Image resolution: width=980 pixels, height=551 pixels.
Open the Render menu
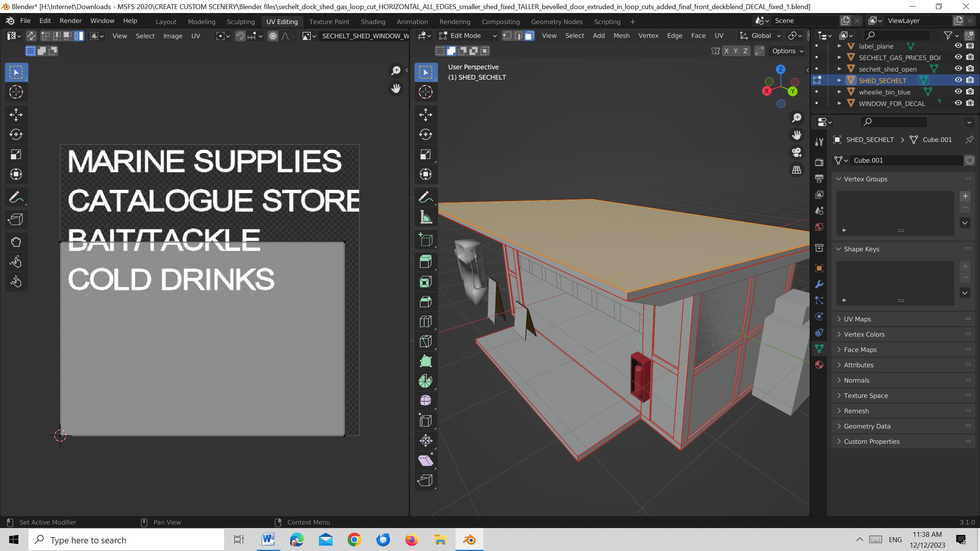(70, 21)
